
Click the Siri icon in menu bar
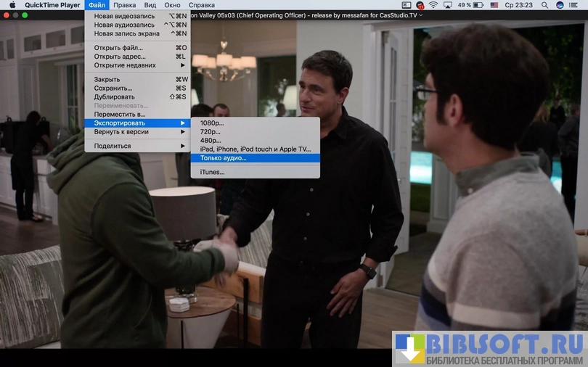(x=560, y=5)
